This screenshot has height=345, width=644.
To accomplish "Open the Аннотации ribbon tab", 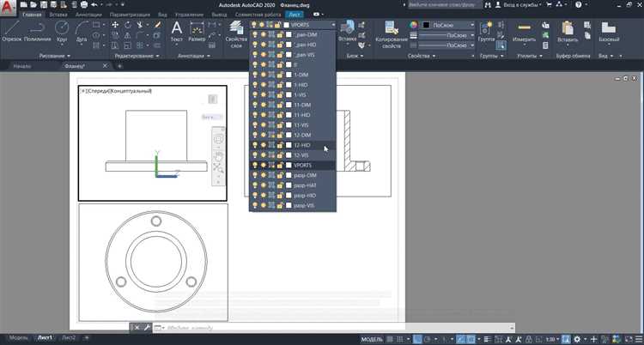I will [88, 15].
